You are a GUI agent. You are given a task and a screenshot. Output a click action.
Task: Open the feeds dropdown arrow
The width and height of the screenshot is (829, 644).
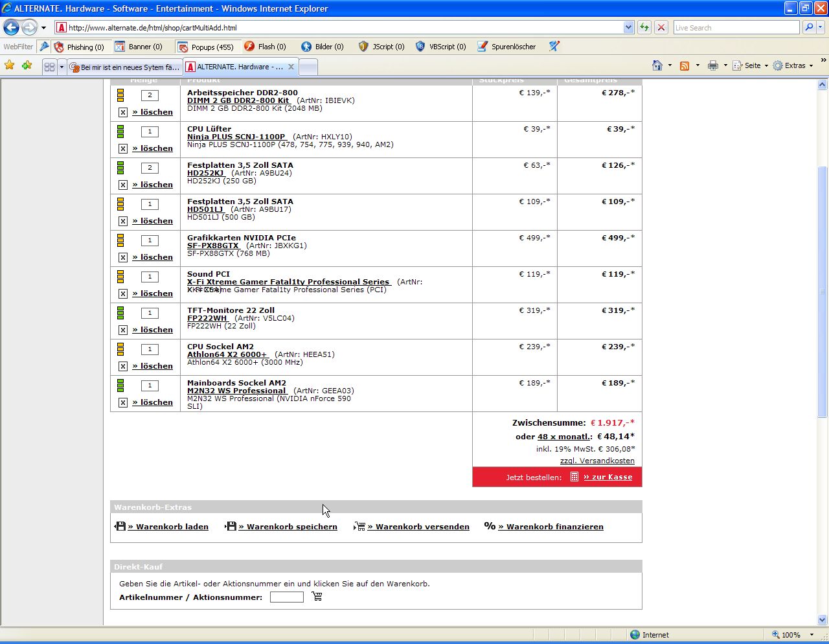tap(698, 65)
